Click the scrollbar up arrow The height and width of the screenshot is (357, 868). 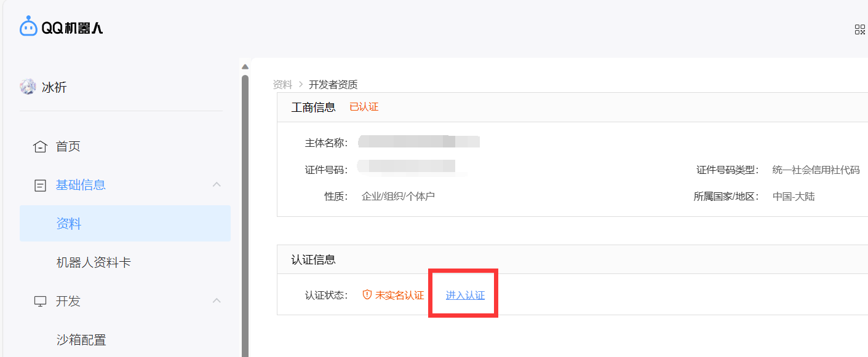(x=245, y=67)
